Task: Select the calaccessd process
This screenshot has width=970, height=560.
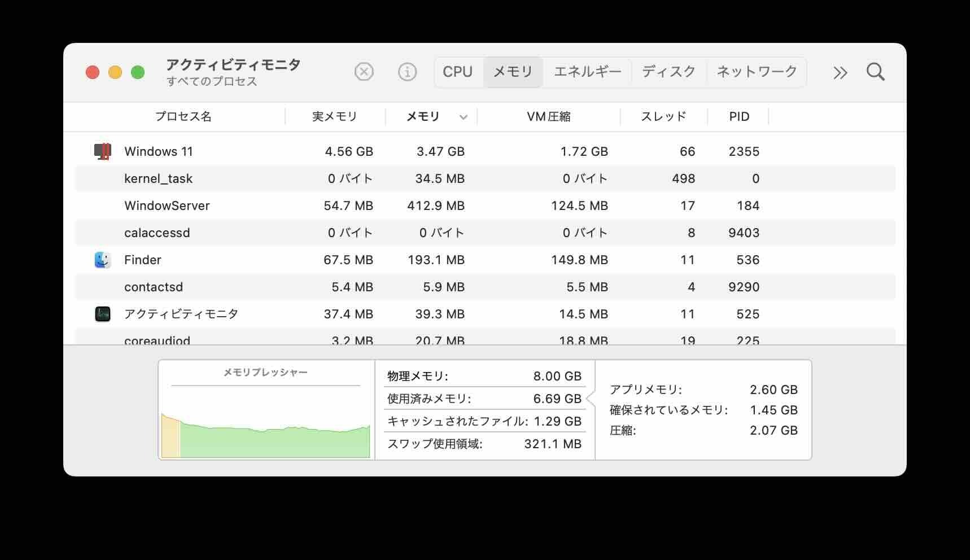Action: [x=157, y=233]
